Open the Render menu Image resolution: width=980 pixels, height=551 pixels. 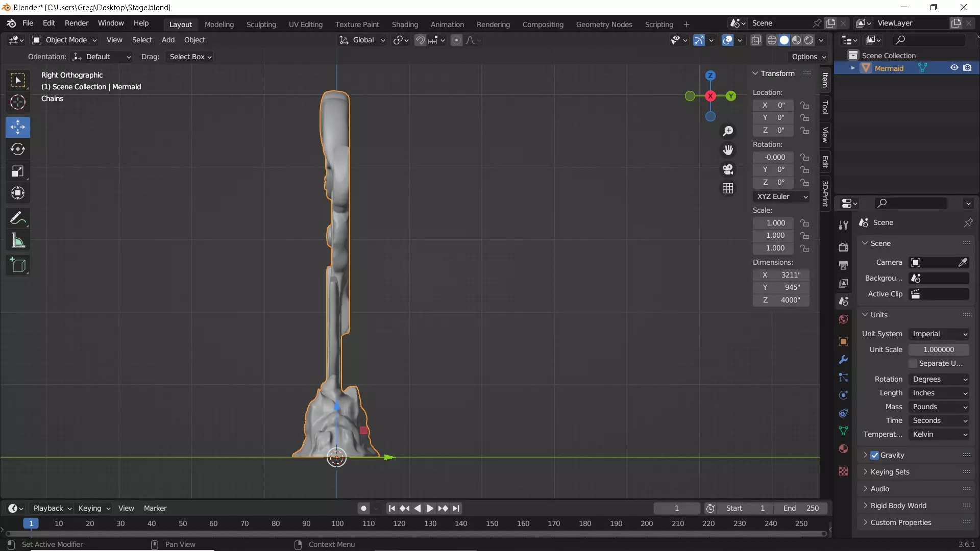pos(77,23)
